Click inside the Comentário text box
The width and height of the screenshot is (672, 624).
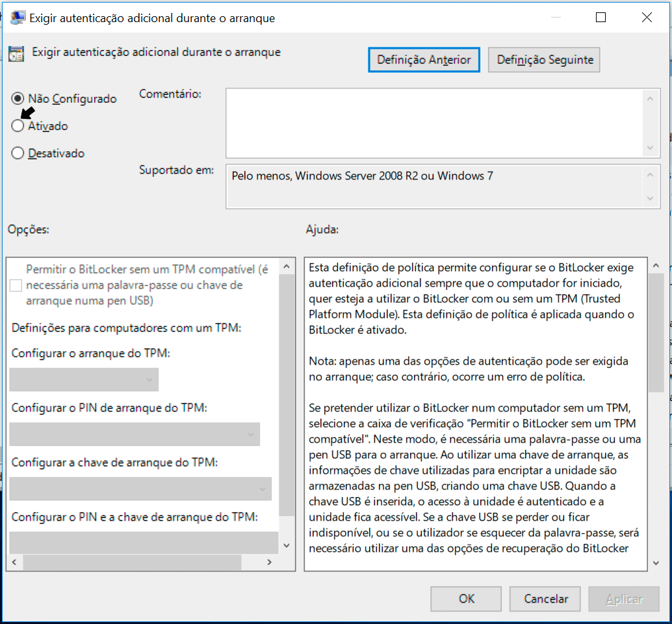coord(433,123)
